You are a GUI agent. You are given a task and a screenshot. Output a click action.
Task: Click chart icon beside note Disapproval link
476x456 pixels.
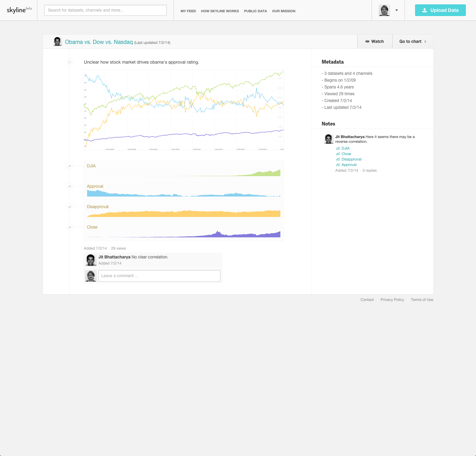click(x=338, y=159)
